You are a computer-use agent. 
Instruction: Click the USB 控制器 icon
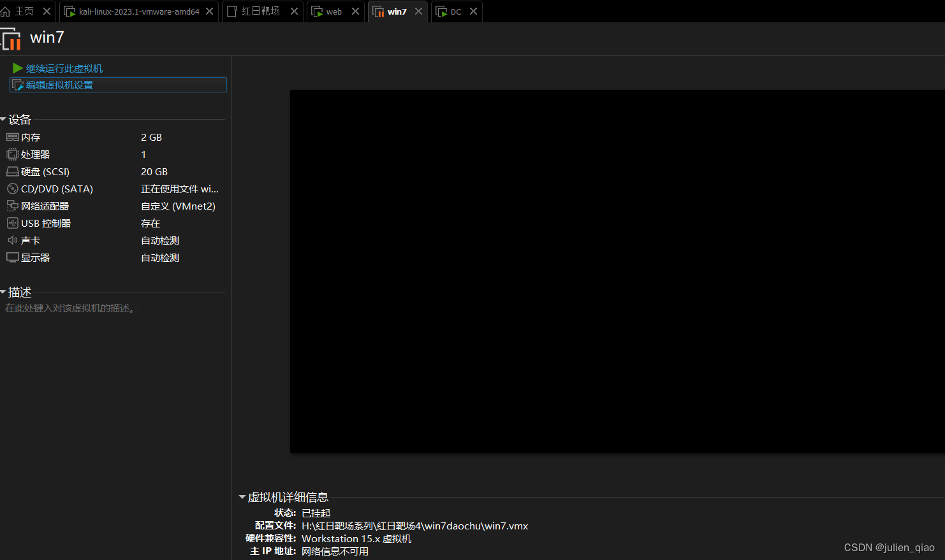(x=12, y=223)
